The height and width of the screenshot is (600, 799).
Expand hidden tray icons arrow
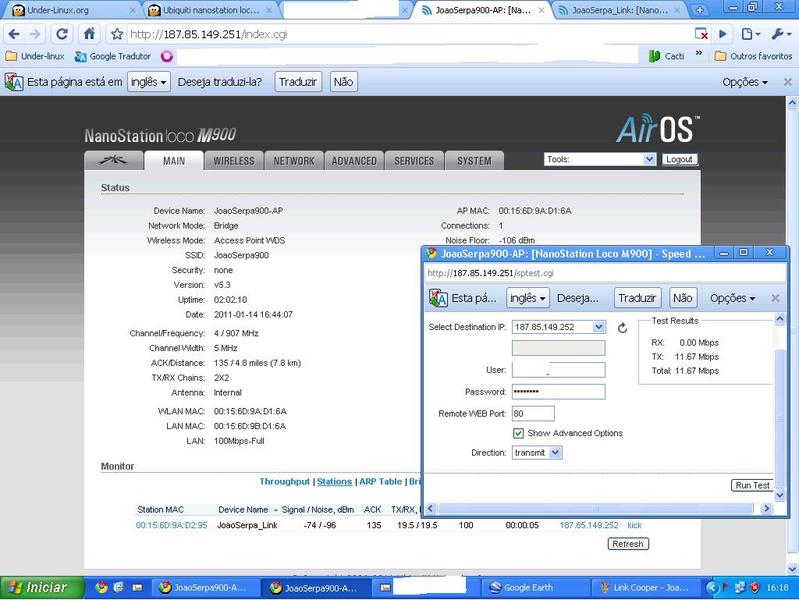pos(711,587)
